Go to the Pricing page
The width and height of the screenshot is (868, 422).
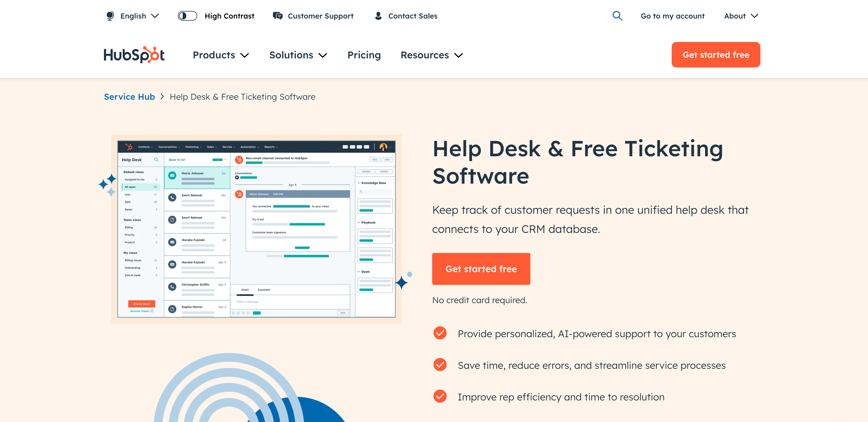click(364, 55)
